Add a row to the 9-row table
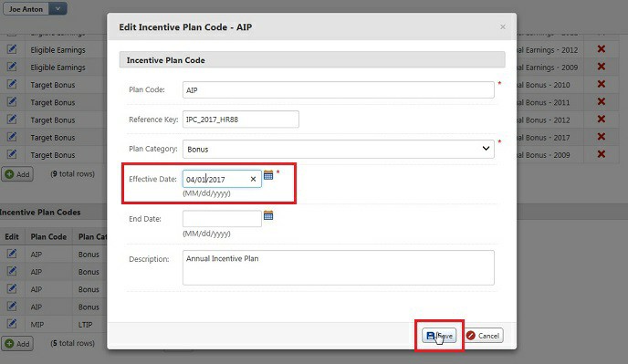628x364 pixels. [17, 174]
